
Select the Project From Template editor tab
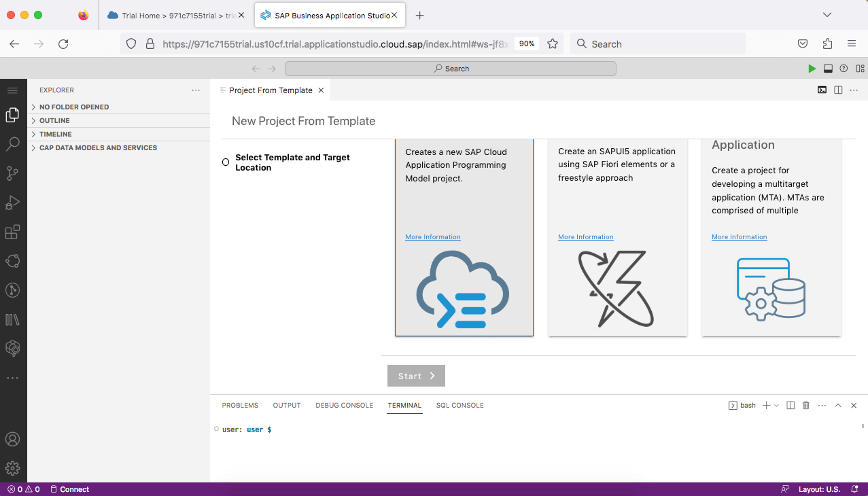271,90
